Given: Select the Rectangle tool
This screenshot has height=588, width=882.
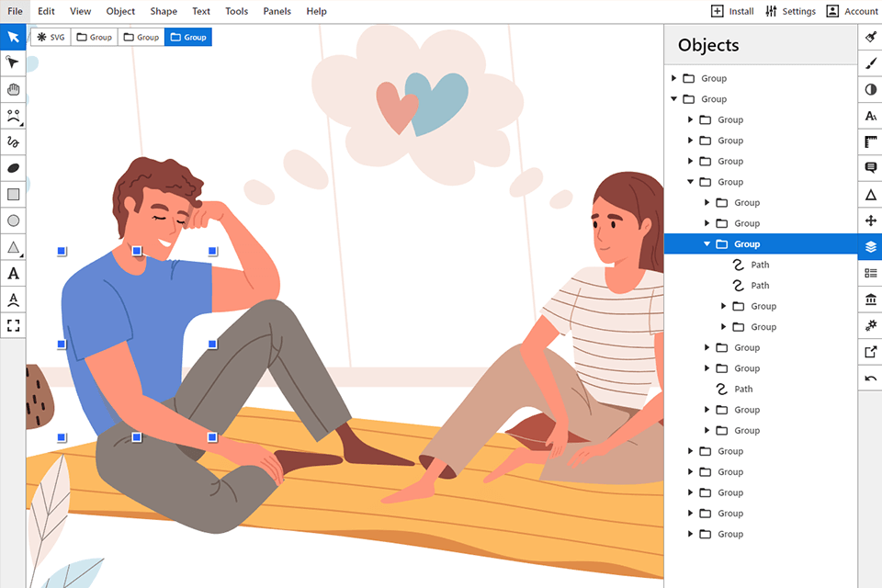Looking at the screenshot, I should [x=12, y=194].
